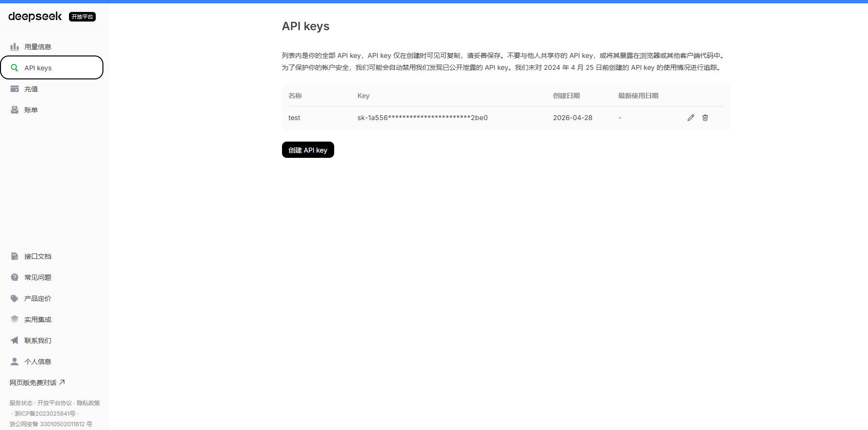Click the person icon beside 个人信息
The width and height of the screenshot is (868, 430).
14,362
